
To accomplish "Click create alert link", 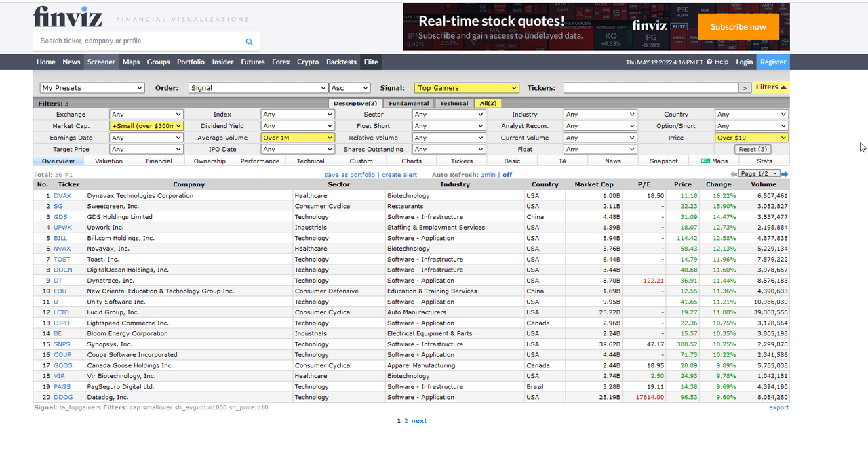I will tap(399, 175).
